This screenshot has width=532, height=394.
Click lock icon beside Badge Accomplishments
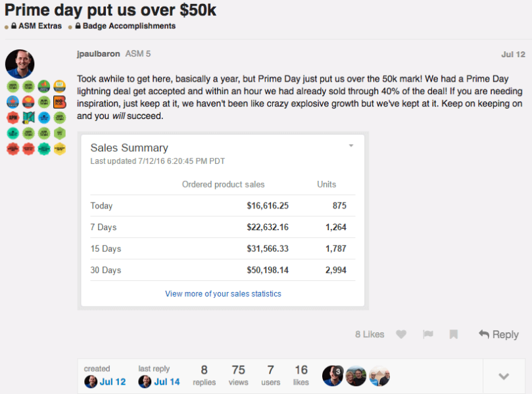[78, 26]
